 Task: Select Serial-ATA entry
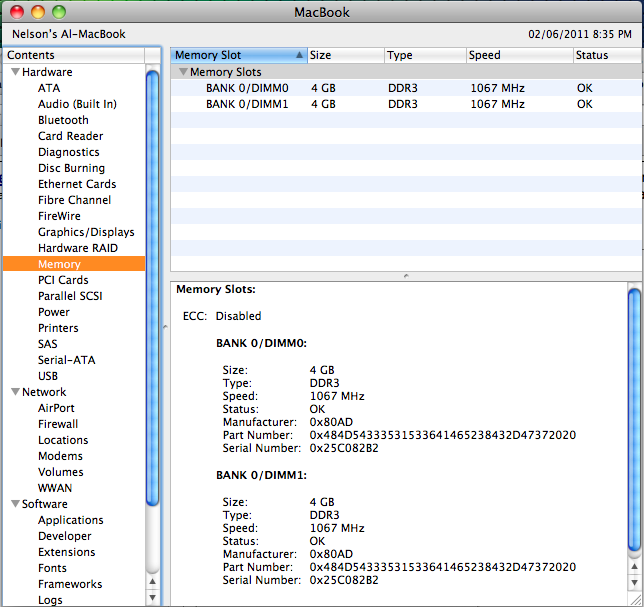(x=67, y=360)
